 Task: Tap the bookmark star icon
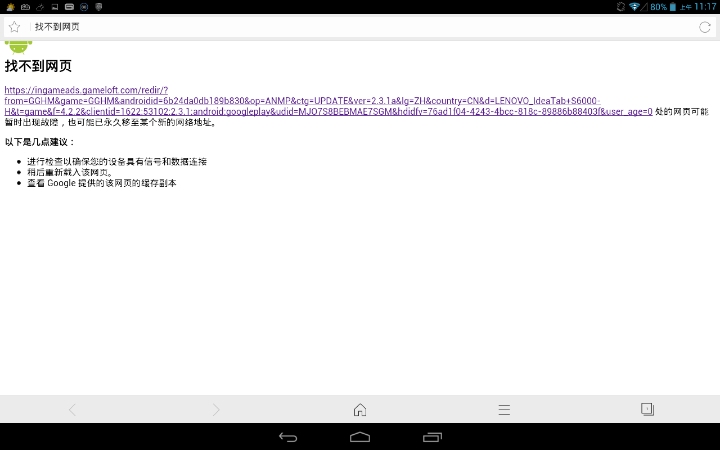[14, 27]
